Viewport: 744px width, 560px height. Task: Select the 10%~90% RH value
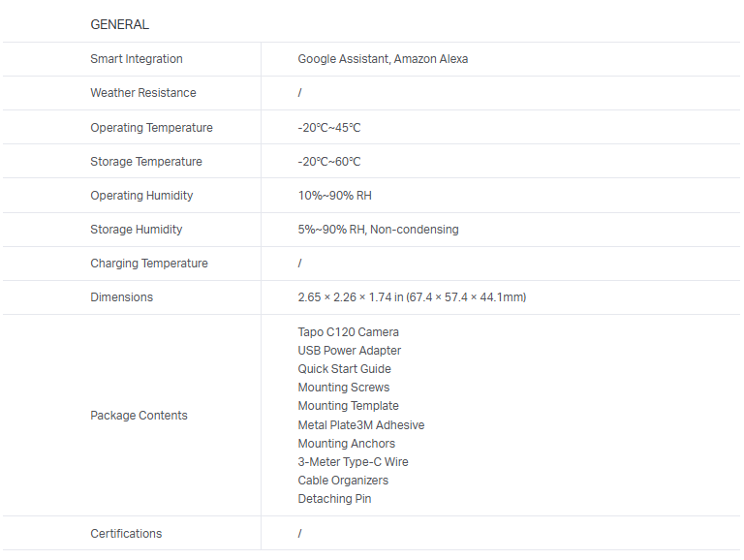point(334,196)
